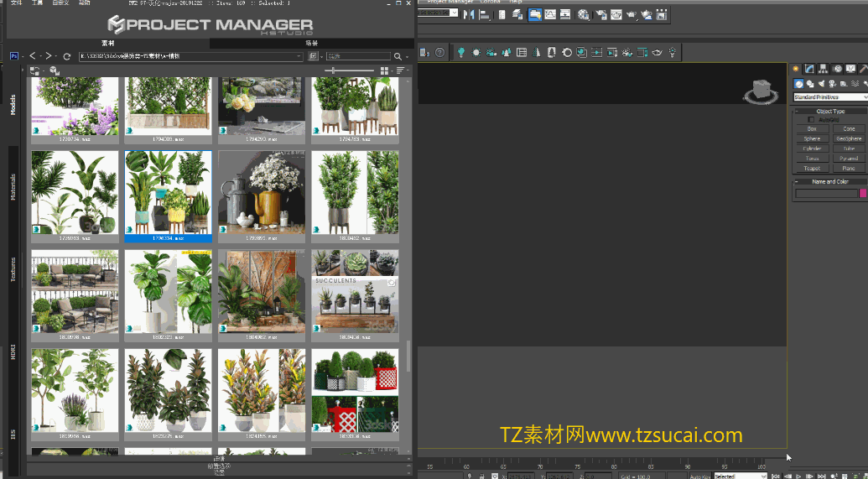Open the Curve Editor icon
Image resolution: width=868 pixels, height=479 pixels.
coord(550,15)
